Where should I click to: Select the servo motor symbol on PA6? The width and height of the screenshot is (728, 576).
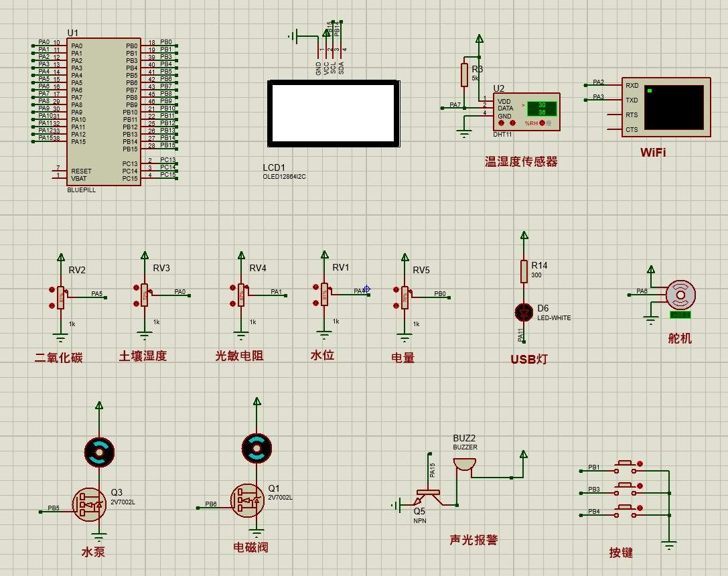click(x=680, y=295)
